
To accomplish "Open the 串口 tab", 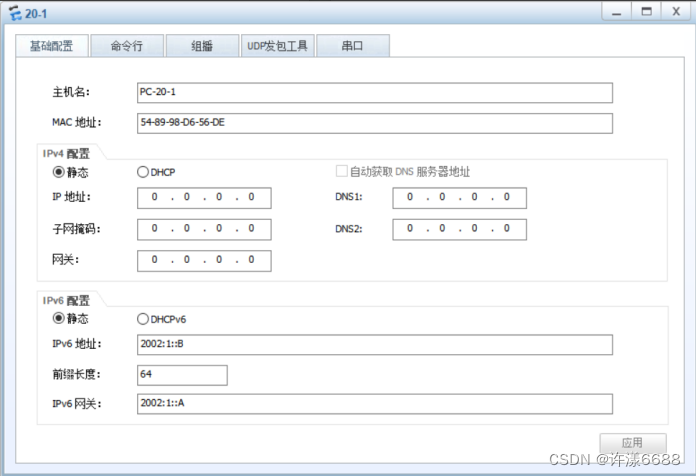I will coord(353,46).
